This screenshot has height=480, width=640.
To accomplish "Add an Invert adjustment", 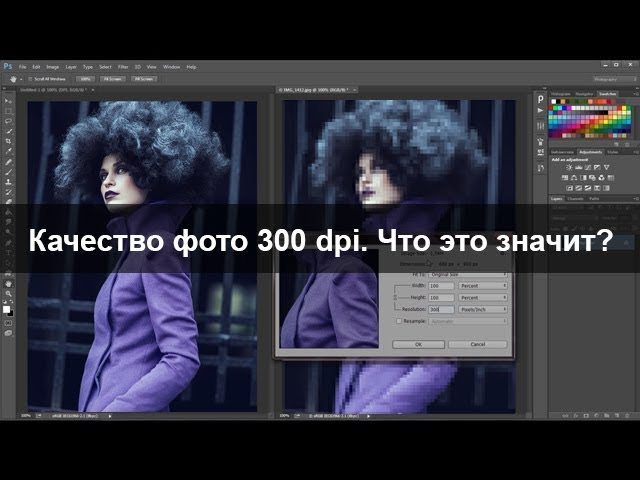I will point(569,188).
